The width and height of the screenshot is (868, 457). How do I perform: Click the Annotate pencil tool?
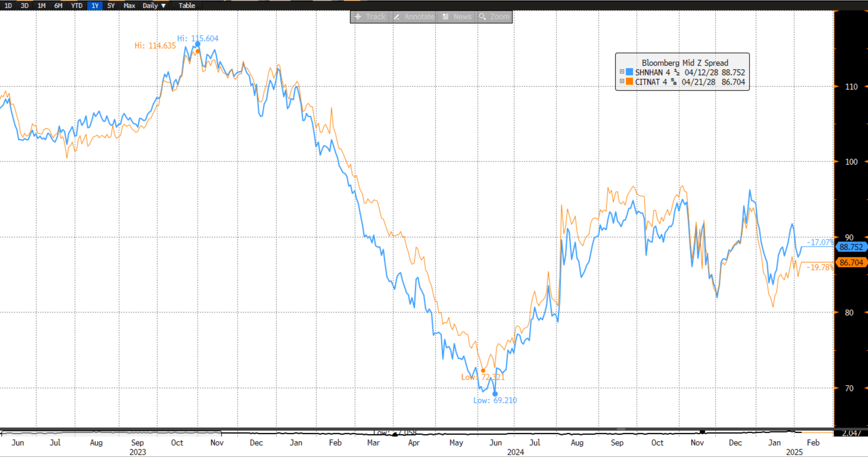pyautogui.click(x=414, y=17)
